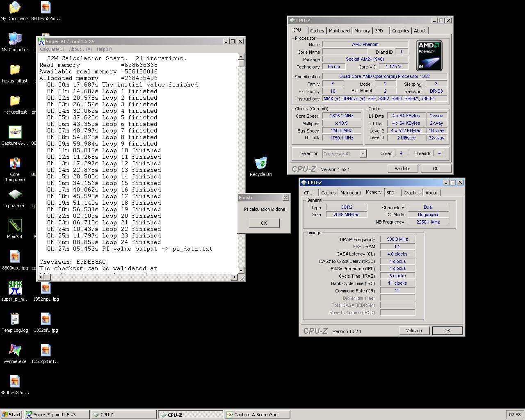Open SPD tab in CPU-Z Memory window
525x420 pixels.
390,193
